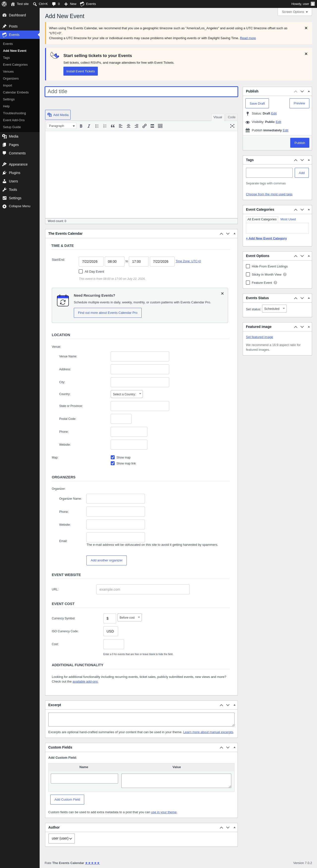This screenshot has width=317, height=868.
Task: Move Publish panel up
Action: pyautogui.click(x=295, y=91)
